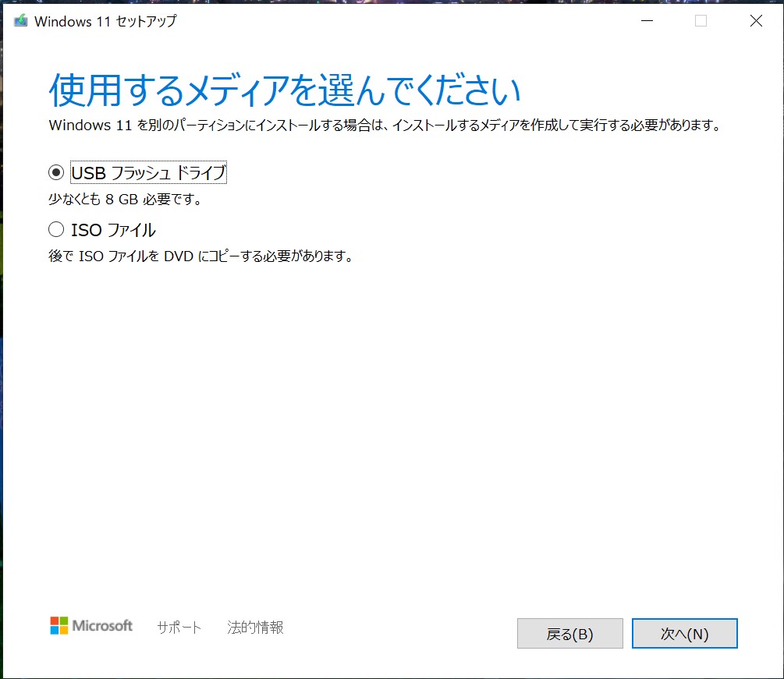
Task: Click the heading 使用するメディアを選んでください
Action: tap(285, 90)
